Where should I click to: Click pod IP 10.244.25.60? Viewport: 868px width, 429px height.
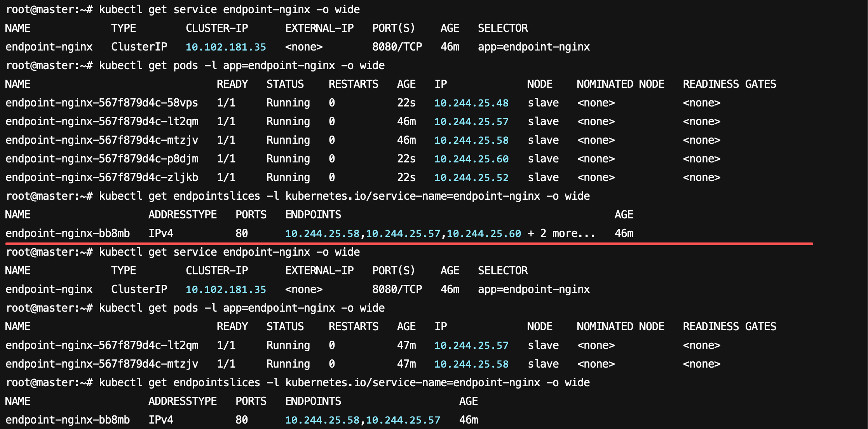coord(471,159)
